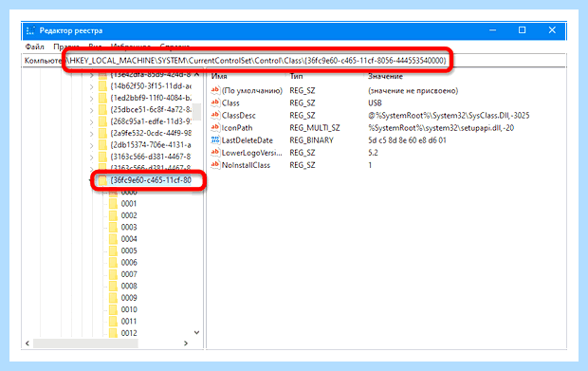
Task: Select the NoInstallClass string icon
Action: 215,165
